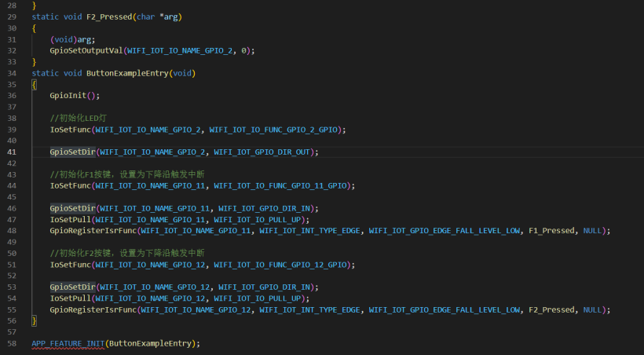This screenshot has height=355, width=644.
Task: Click the APP_FEATURE_INIT macro on line 58
Action: [67, 343]
